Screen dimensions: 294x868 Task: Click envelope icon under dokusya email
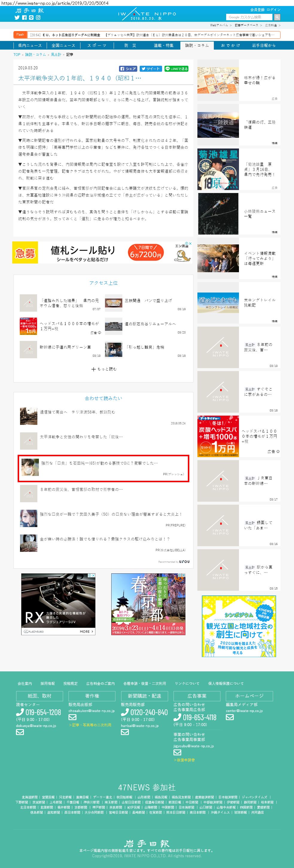tap(20, 732)
